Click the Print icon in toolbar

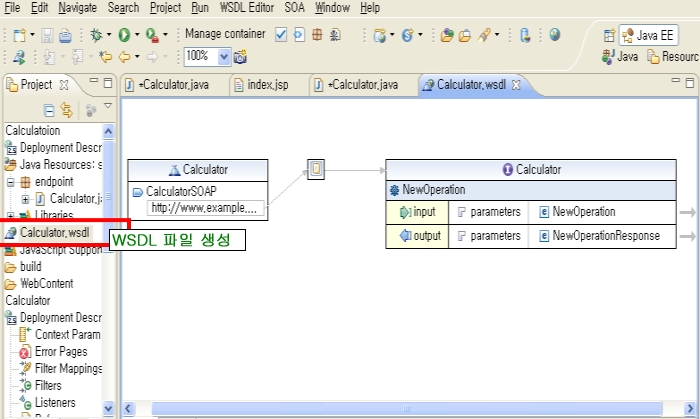pos(64,35)
